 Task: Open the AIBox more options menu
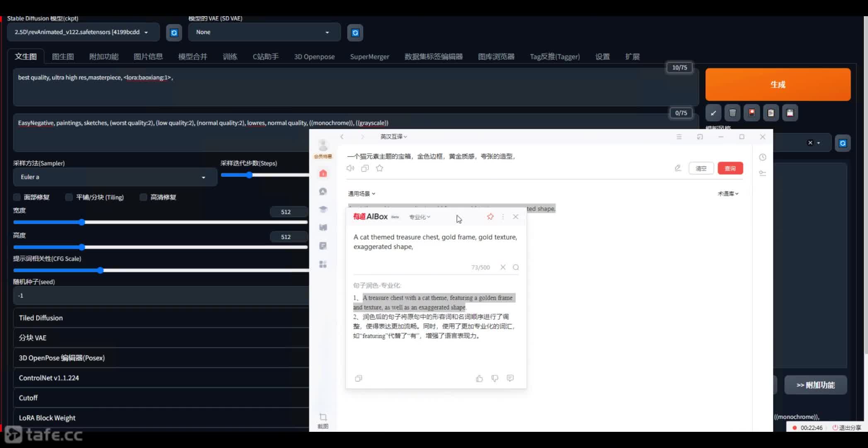point(503,217)
